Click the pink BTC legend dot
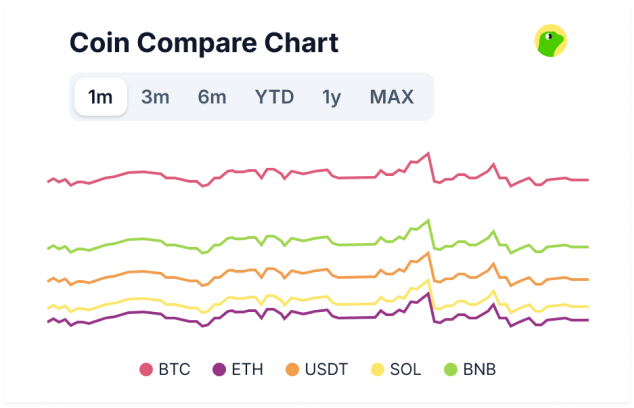 tap(146, 370)
